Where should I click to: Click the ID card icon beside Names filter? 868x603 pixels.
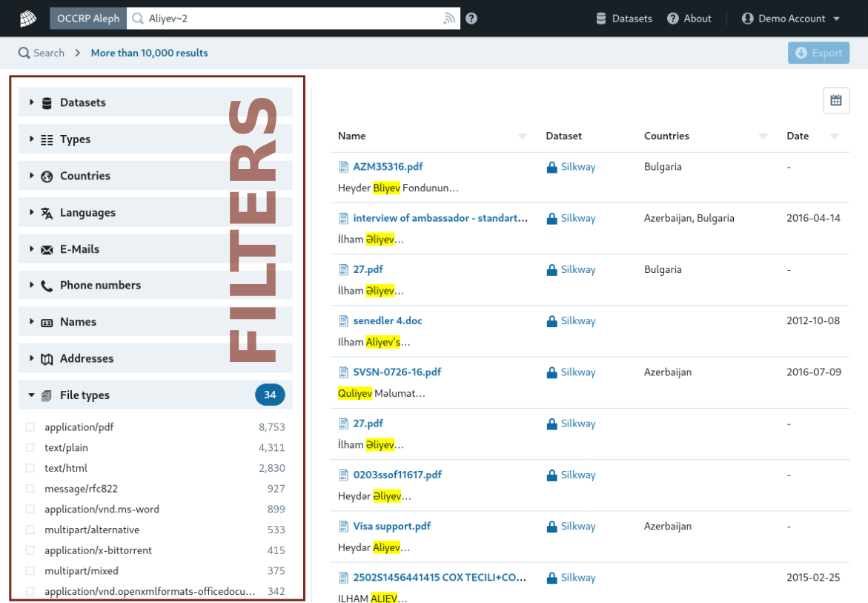click(x=47, y=323)
